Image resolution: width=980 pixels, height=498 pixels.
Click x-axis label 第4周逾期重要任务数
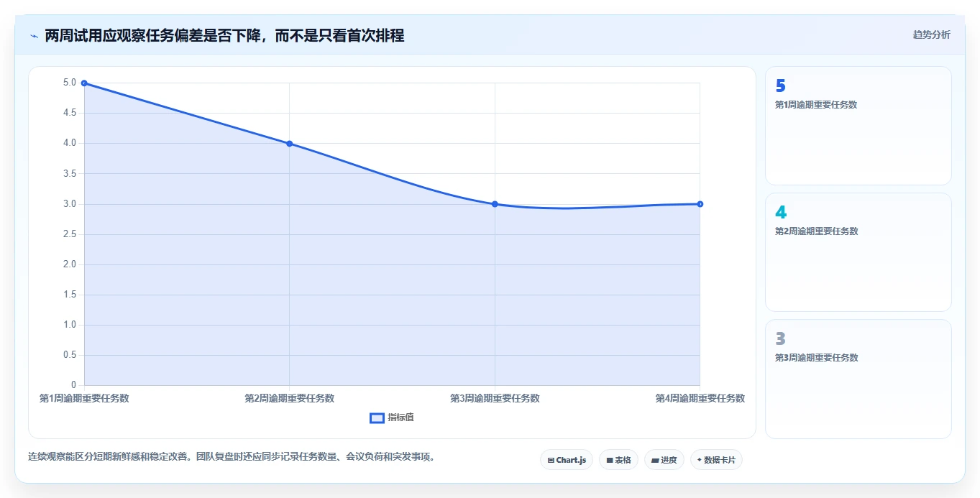click(x=700, y=398)
